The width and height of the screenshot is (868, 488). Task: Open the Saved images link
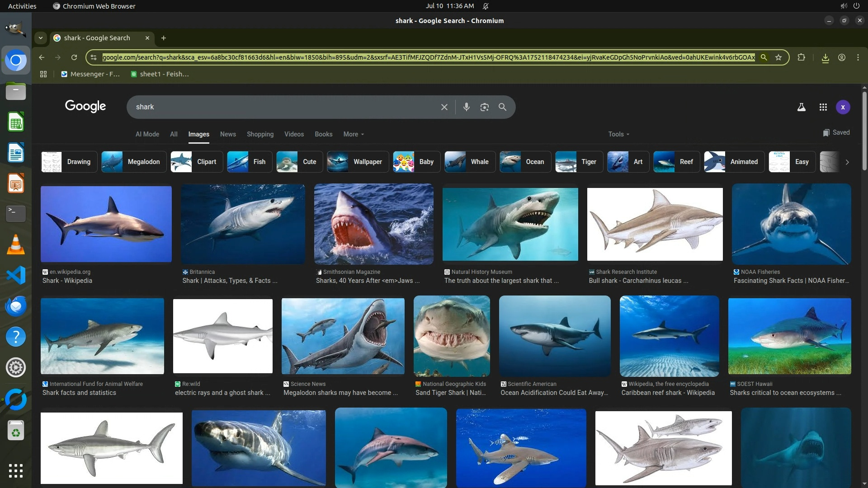point(836,132)
